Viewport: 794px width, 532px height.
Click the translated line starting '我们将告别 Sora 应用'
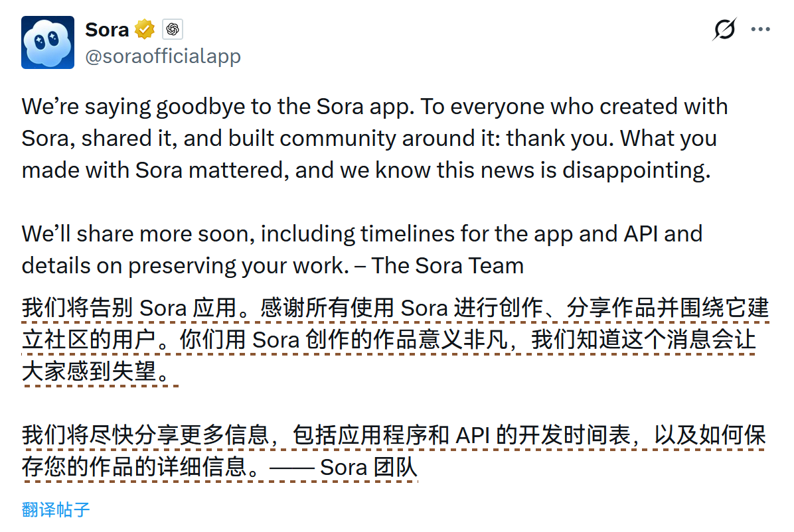395,308
